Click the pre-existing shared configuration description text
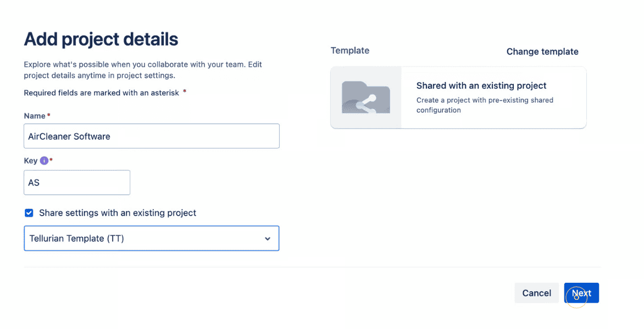 tap(485, 105)
